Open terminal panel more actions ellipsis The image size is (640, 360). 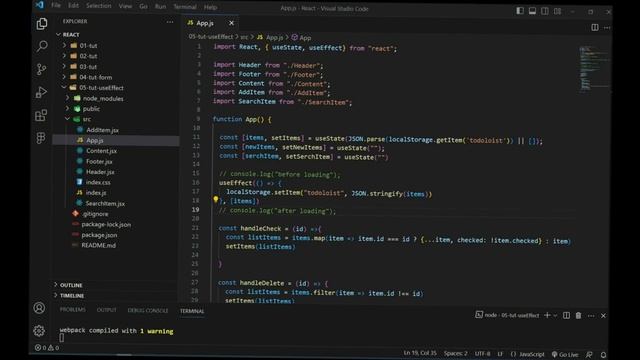591,316
